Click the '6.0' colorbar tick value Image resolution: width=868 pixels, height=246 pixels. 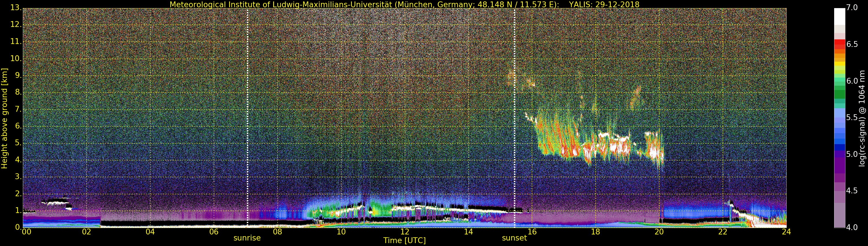pos(852,81)
